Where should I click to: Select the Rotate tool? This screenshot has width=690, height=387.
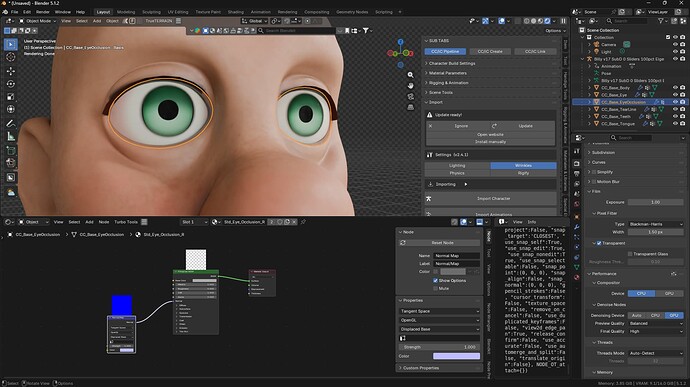pos(11,84)
